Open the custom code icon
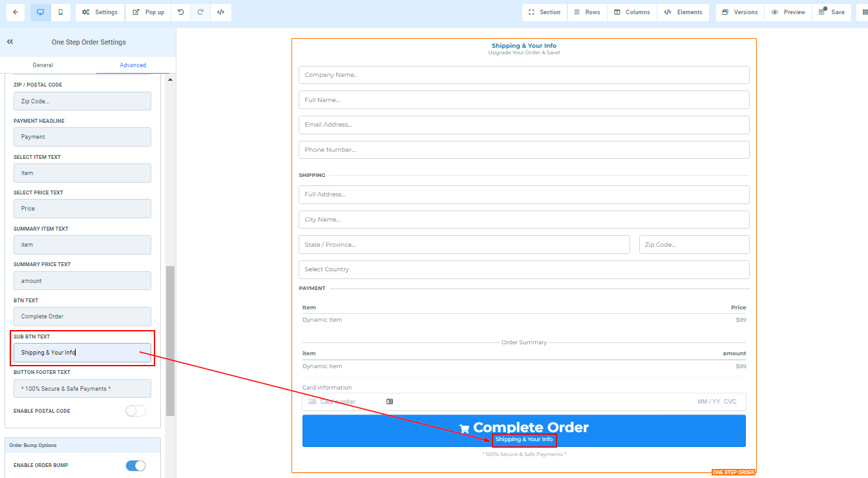This screenshot has height=478, width=868. pyautogui.click(x=220, y=12)
